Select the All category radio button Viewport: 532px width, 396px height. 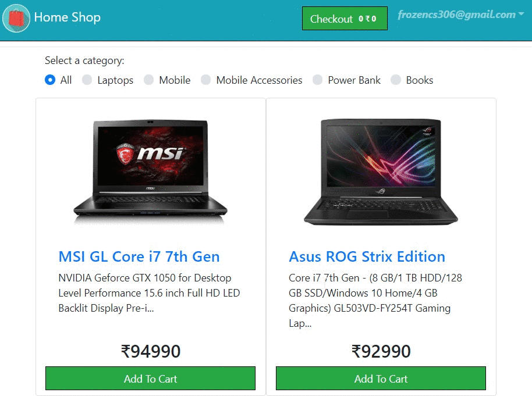[x=50, y=80]
